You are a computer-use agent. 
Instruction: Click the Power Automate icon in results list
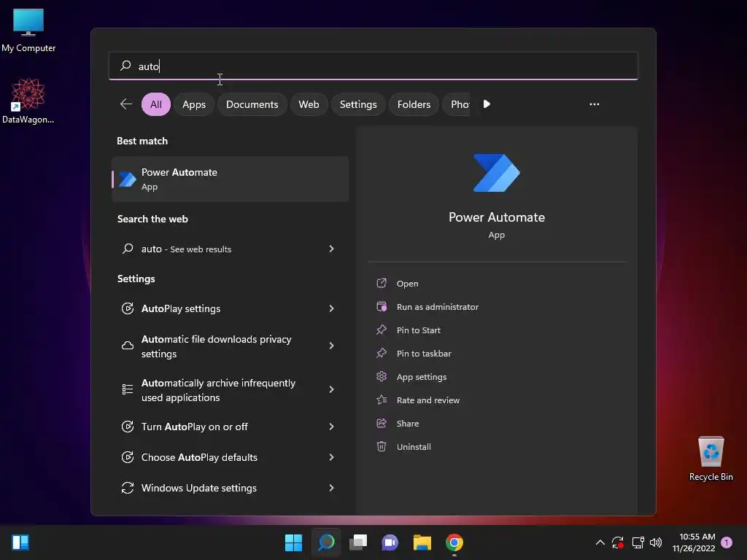[127, 179]
